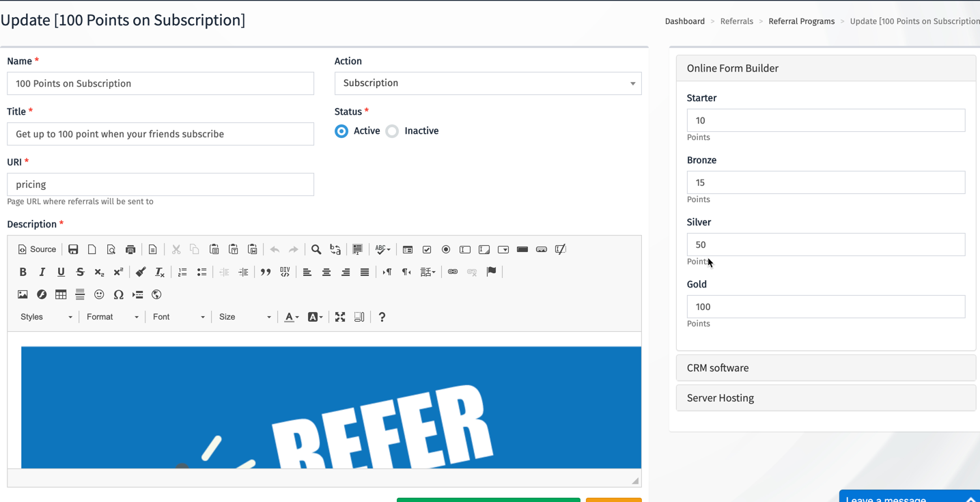Viewport: 980px width, 502px height.
Task: Open the Action dropdown showing Subscription
Action: point(488,83)
